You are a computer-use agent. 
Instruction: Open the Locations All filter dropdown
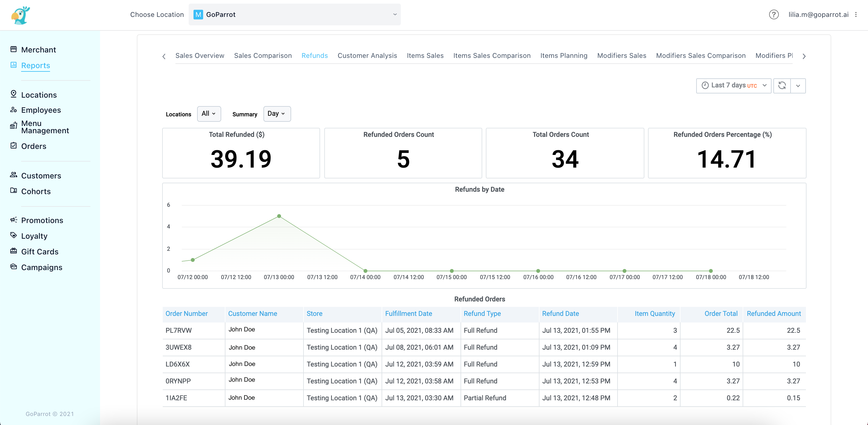pyautogui.click(x=209, y=114)
